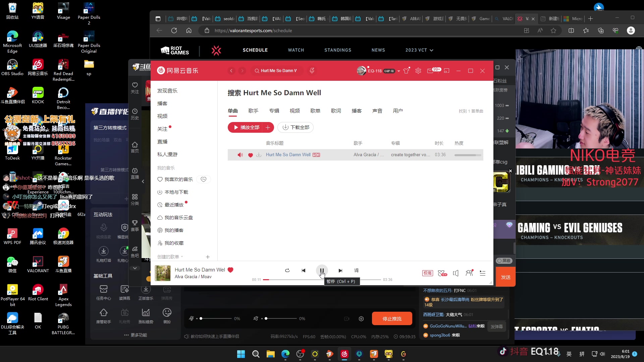Screen dimensions: 644x362
Task: Open 我喜欢的音乐 playlist
Action: click(x=178, y=179)
